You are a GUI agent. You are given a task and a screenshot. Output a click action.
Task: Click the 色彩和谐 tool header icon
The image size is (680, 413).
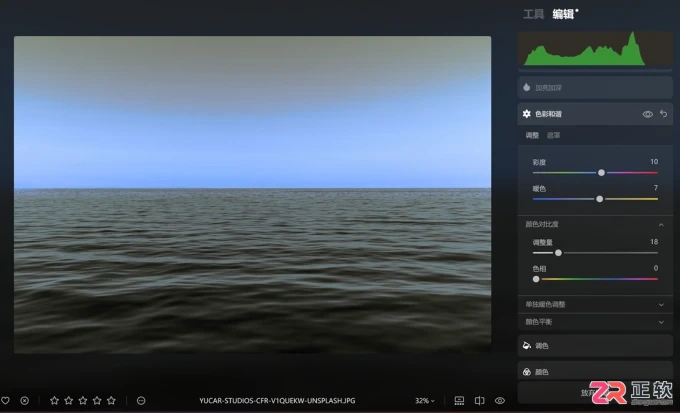tap(526, 114)
